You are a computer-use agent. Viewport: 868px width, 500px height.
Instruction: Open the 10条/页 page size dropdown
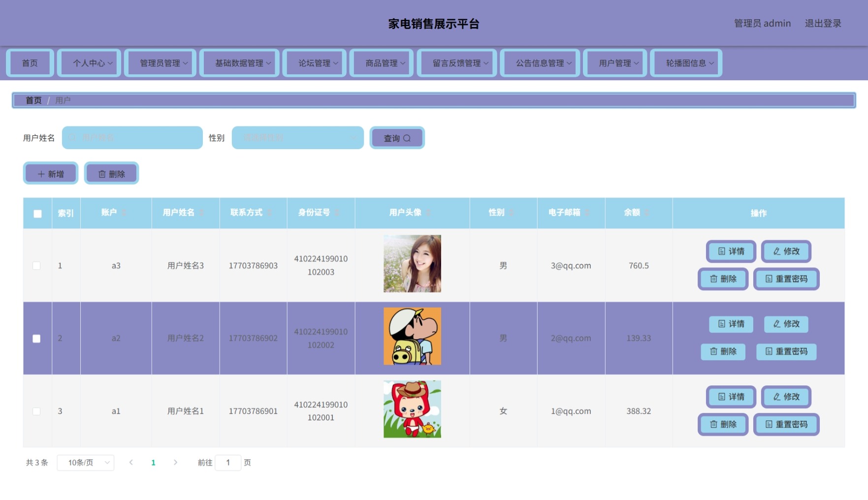pyautogui.click(x=86, y=463)
